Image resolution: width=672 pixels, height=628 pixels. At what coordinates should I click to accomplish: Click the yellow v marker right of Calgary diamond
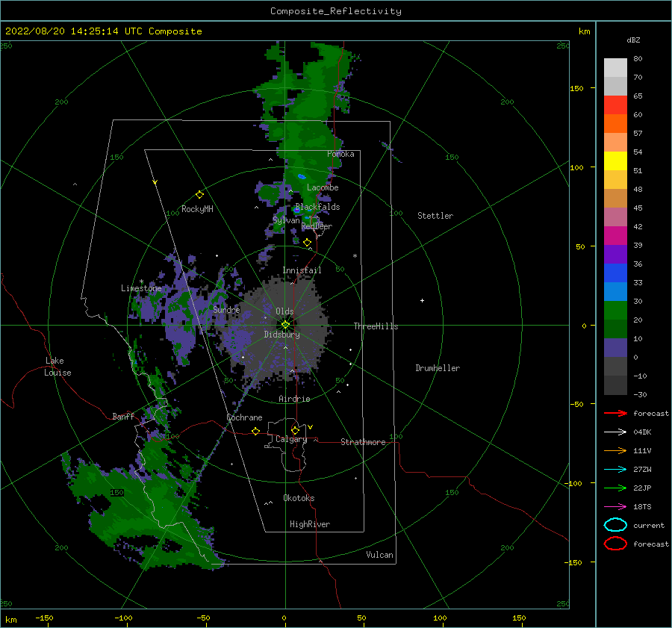coord(310,427)
